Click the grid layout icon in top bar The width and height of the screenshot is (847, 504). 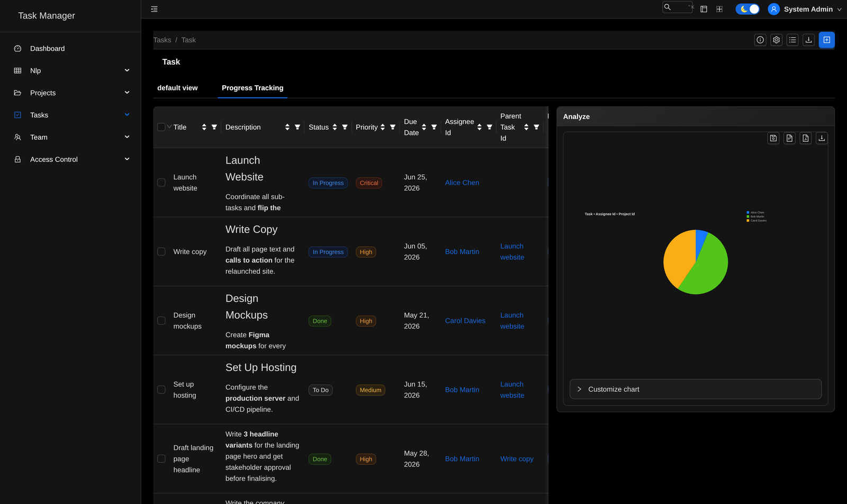(719, 9)
